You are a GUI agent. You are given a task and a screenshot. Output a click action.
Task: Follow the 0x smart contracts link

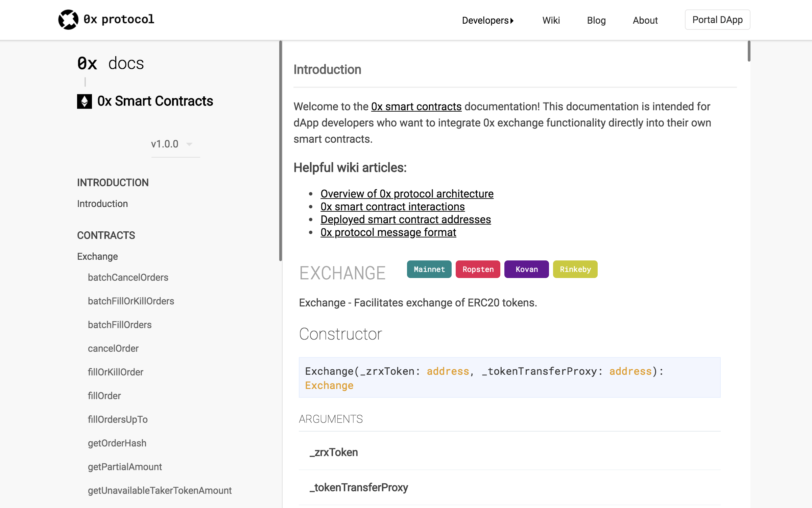point(416,107)
